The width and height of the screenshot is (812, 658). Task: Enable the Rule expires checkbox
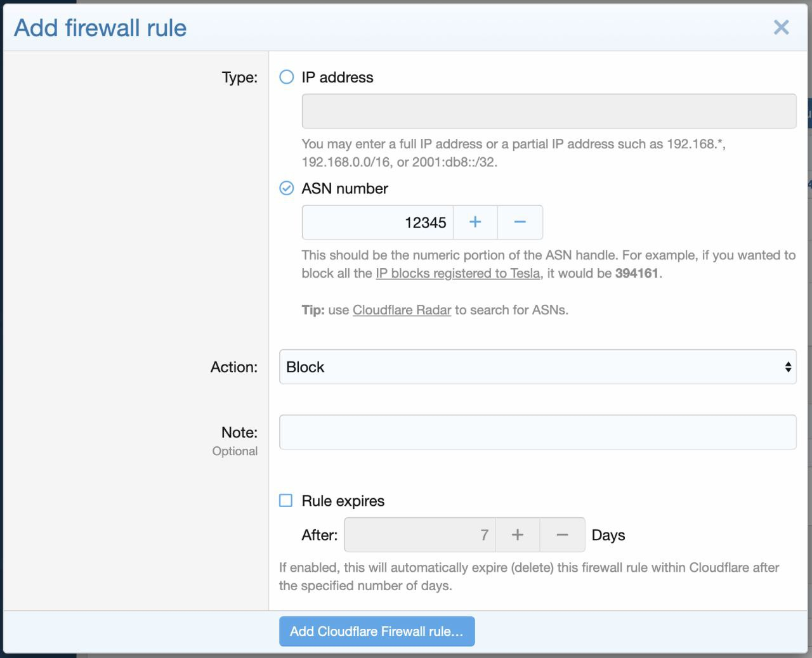coord(286,501)
